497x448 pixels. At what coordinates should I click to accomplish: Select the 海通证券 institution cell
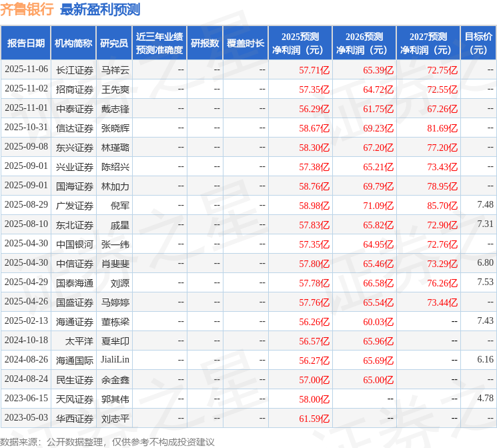point(75,322)
